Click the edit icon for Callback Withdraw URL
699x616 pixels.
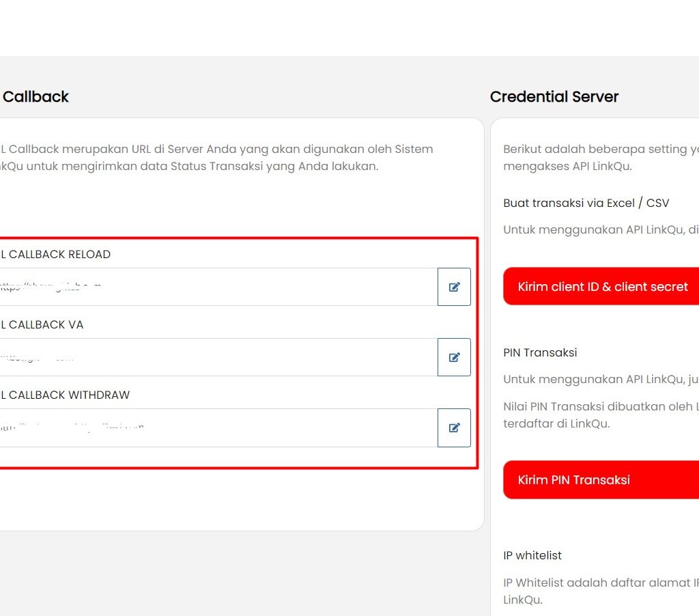(x=454, y=428)
